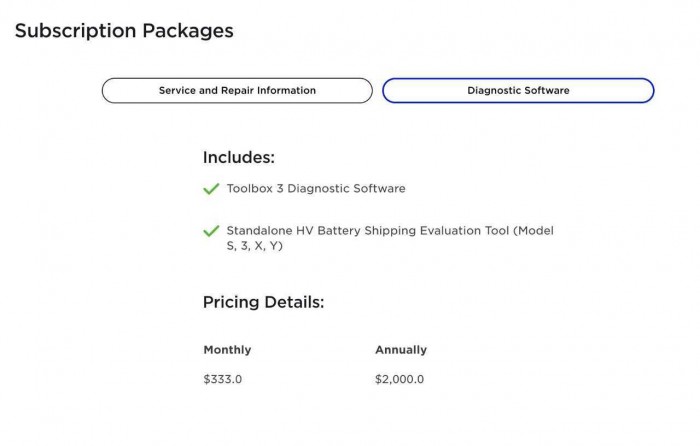Click the Annually pricing label
700x446 pixels.
point(401,350)
